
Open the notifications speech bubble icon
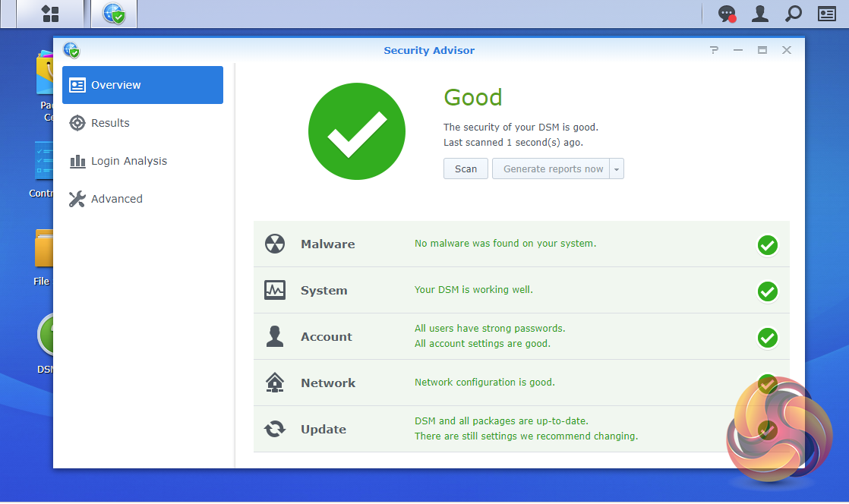[x=727, y=14]
